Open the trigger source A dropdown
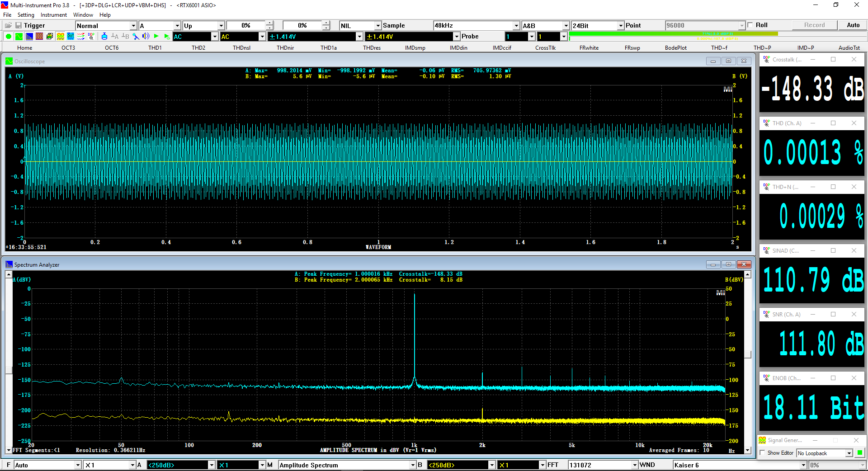The width and height of the screenshot is (868, 471). tap(177, 26)
